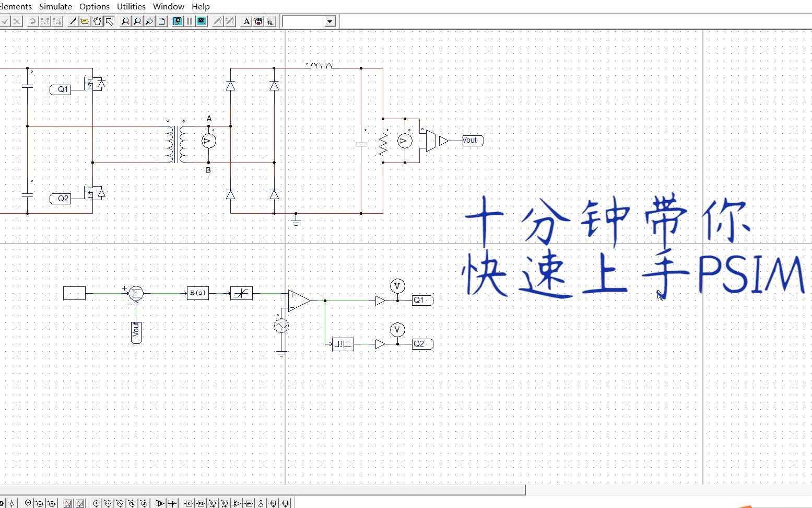
Task: Select the voltage probe above Q1 output
Action: [x=397, y=286]
